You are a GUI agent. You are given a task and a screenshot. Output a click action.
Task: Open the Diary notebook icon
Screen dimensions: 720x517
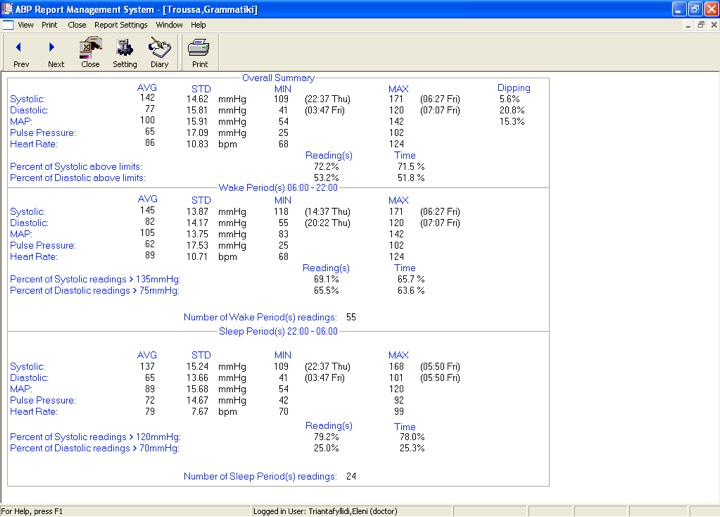159,53
